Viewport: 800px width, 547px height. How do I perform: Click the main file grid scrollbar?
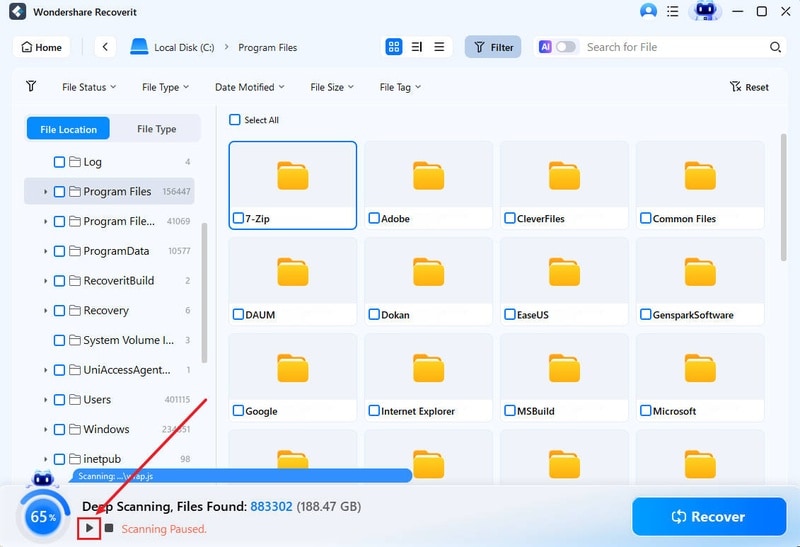pyautogui.click(x=783, y=197)
